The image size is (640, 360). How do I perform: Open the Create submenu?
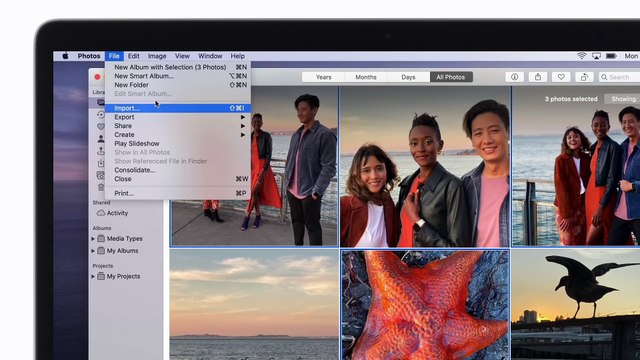[x=178, y=135]
